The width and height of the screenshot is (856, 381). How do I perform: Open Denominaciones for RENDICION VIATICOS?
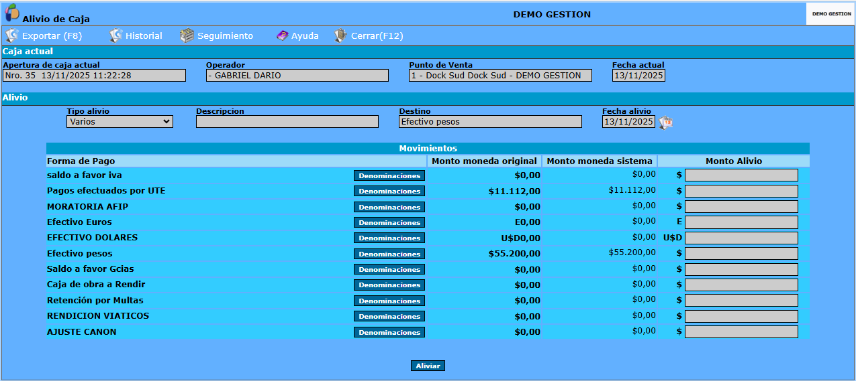pyautogui.click(x=389, y=317)
